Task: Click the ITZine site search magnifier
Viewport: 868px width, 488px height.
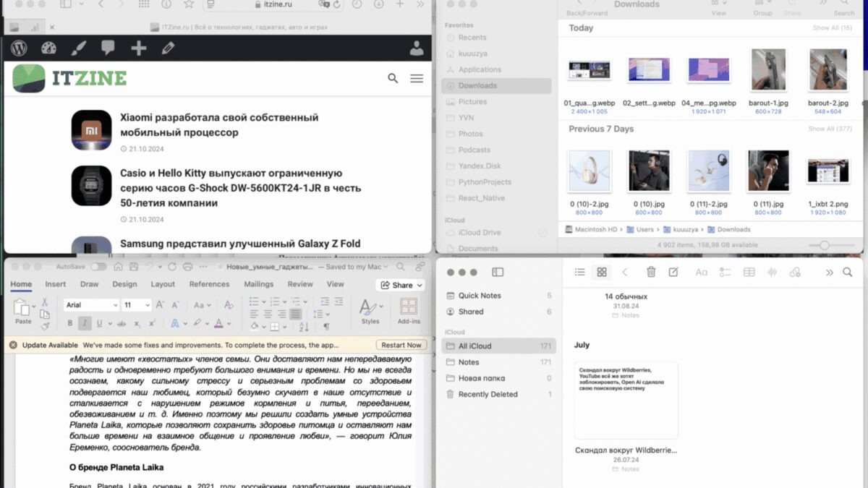Action: point(393,78)
